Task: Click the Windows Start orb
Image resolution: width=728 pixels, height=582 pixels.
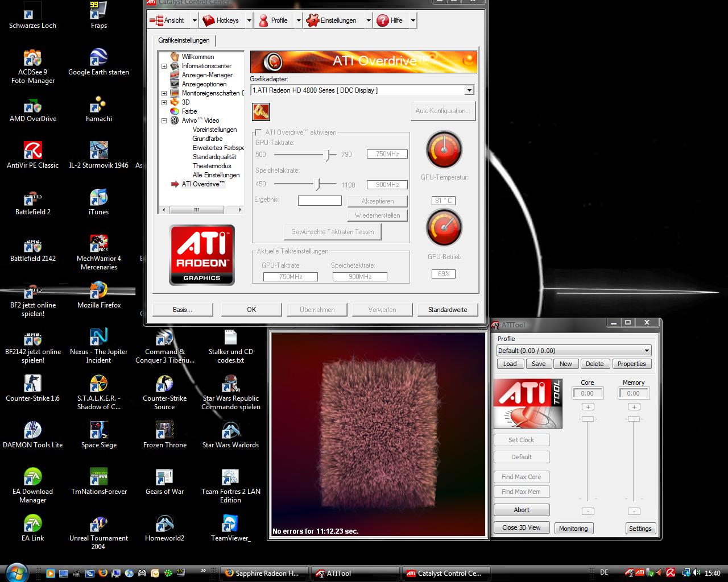Action: (x=16, y=572)
